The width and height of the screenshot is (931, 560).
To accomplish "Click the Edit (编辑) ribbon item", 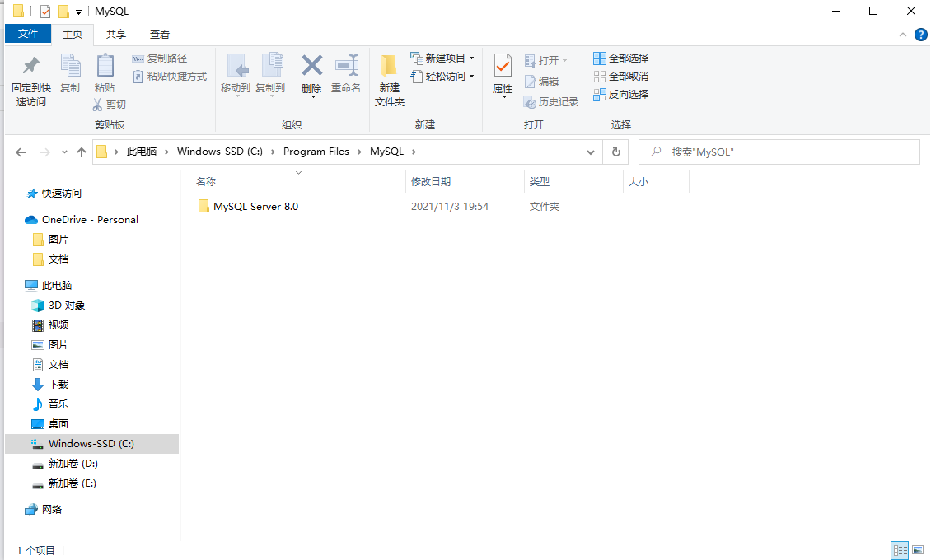I will pyautogui.click(x=541, y=82).
